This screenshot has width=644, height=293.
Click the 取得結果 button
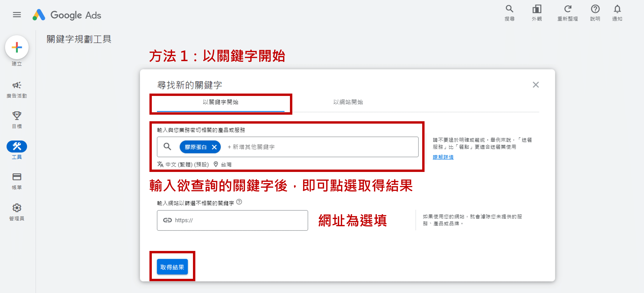(172, 267)
